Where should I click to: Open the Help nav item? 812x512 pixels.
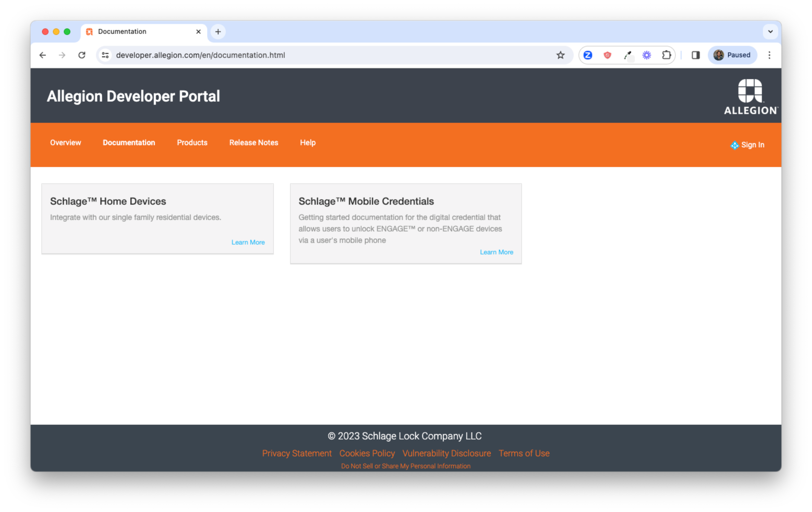click(x=308, y=142)
